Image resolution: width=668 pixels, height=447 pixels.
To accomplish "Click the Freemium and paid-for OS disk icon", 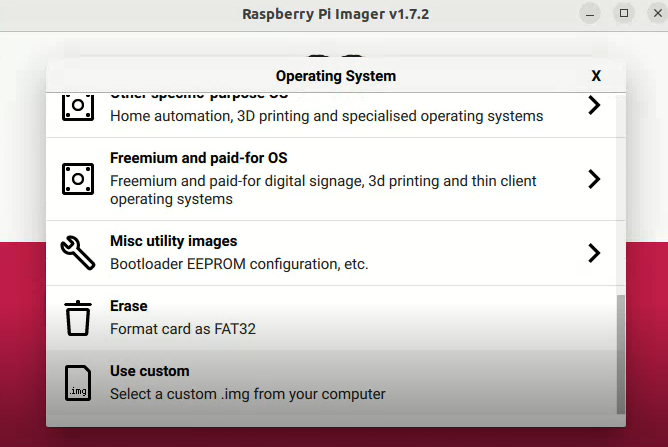I will (78, 179).
